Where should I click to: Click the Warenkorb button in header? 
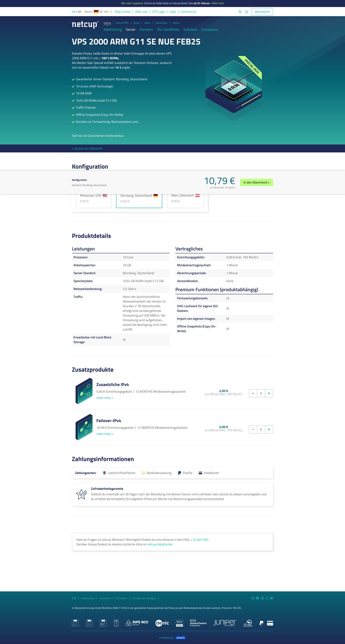pos(262,12)
